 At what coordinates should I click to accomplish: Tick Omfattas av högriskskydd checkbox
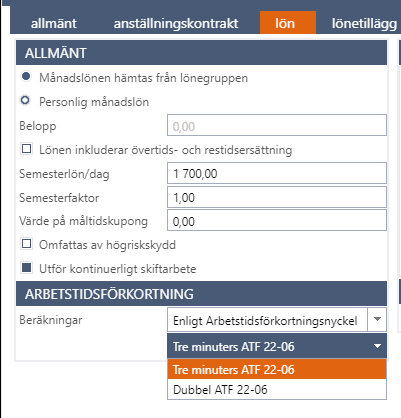(x=27, y=244)
